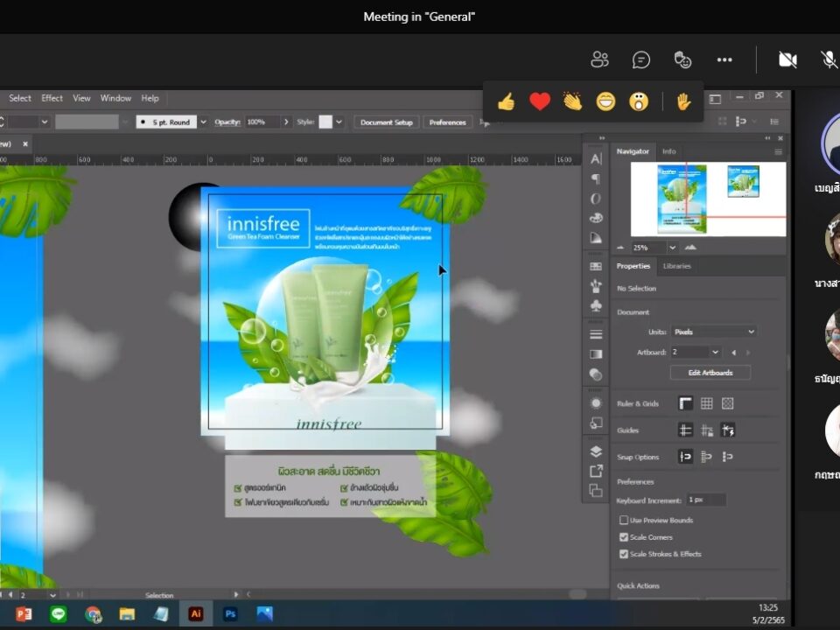Send the laughing face reaction
This screenshot has width=840, height=630.
605,101
